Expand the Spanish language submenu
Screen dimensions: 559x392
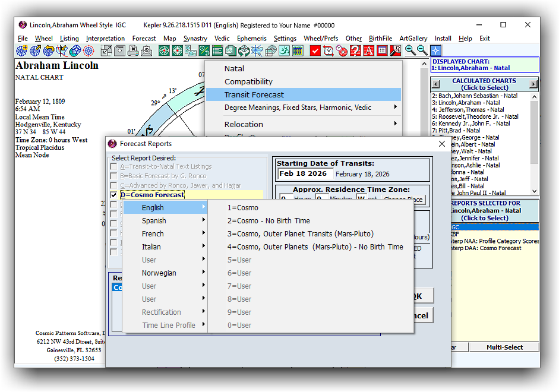point(165,220)
